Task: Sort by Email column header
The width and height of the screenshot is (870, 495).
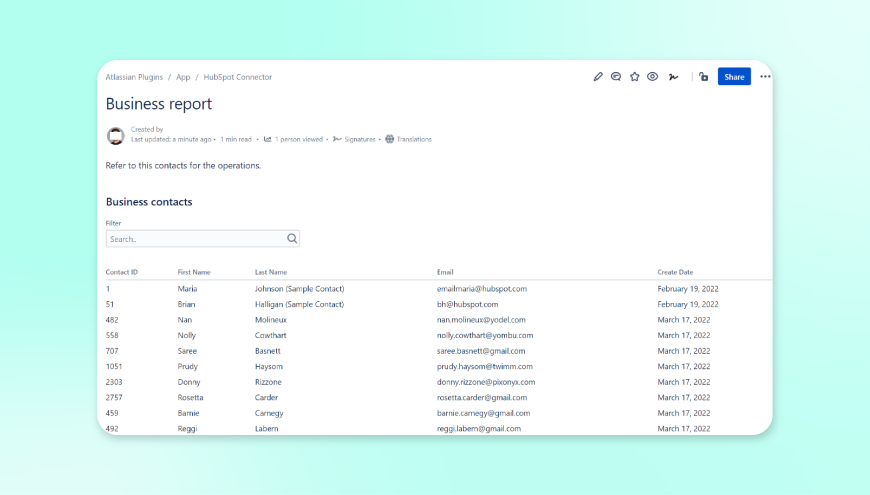Action: [x=445, y=272]
